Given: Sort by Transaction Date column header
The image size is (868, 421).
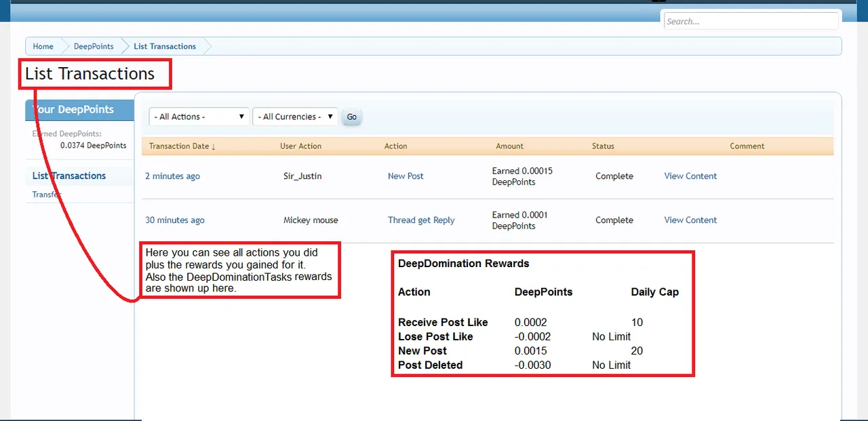Looking at the screenshot, I should [182, 146].
